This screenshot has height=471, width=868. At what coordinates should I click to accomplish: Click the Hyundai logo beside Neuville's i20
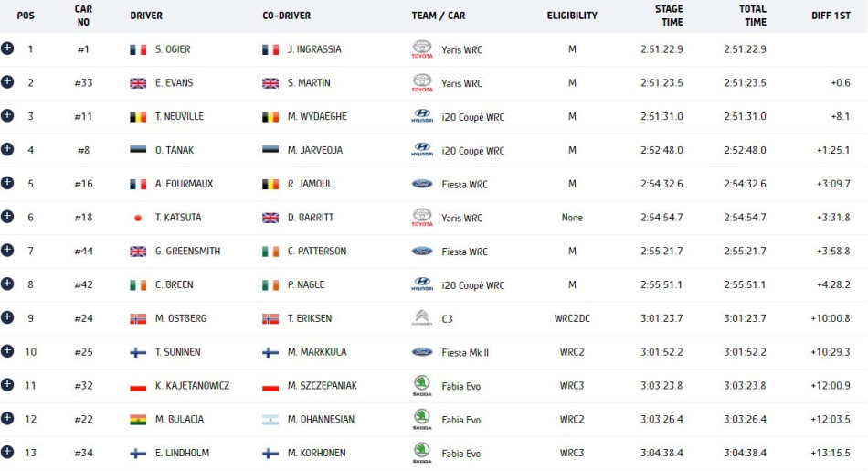[x=422, y=117]
